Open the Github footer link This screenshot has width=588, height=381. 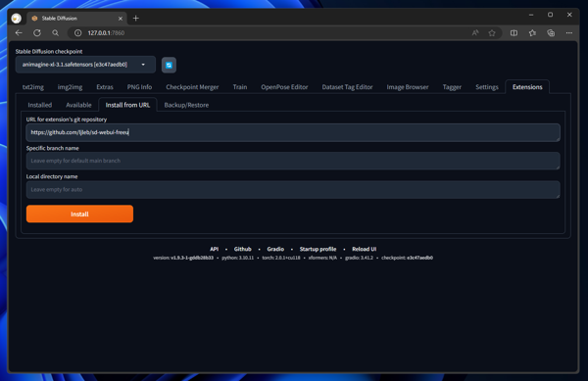[243, 249]
